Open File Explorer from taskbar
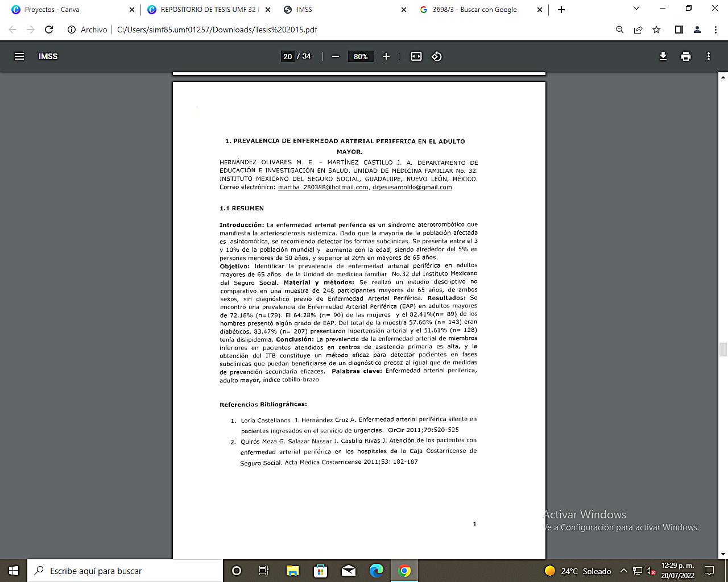Image resolution: width=728 pixels, height=582 pixels. click(x=292, y=571)
